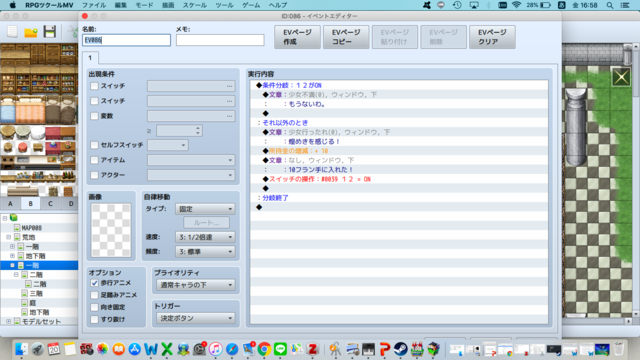
Task: Enable the アクター condition checkbox
Action: click(x=95, y=175)
